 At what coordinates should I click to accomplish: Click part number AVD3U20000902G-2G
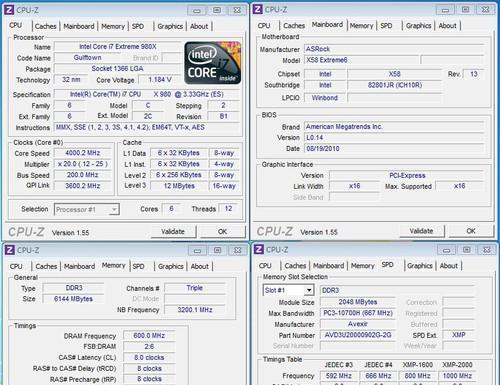coord(358,335)
